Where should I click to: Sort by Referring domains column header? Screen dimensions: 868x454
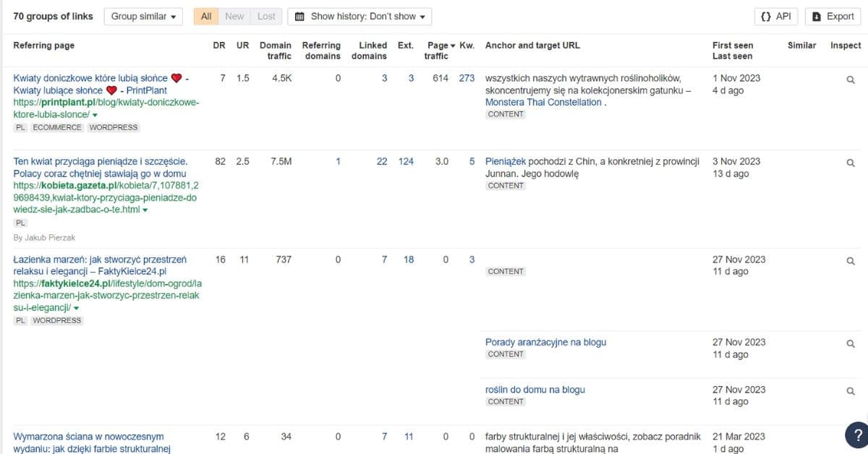(321, 51)
